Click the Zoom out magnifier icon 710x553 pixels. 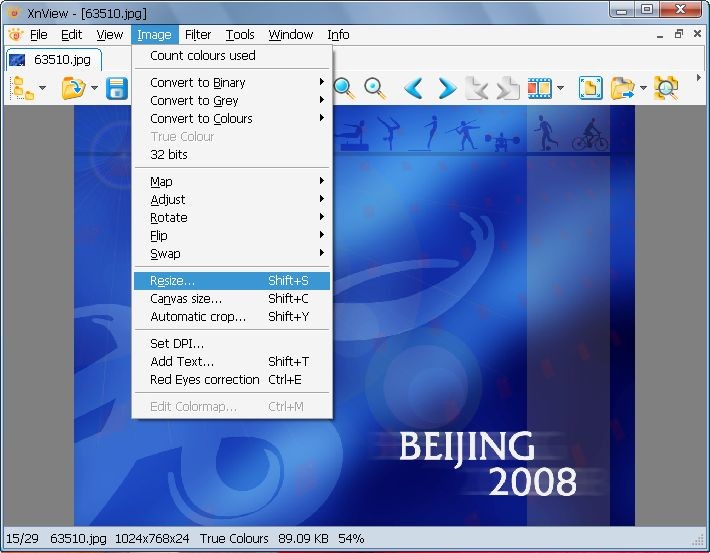(x=375, y=88)
